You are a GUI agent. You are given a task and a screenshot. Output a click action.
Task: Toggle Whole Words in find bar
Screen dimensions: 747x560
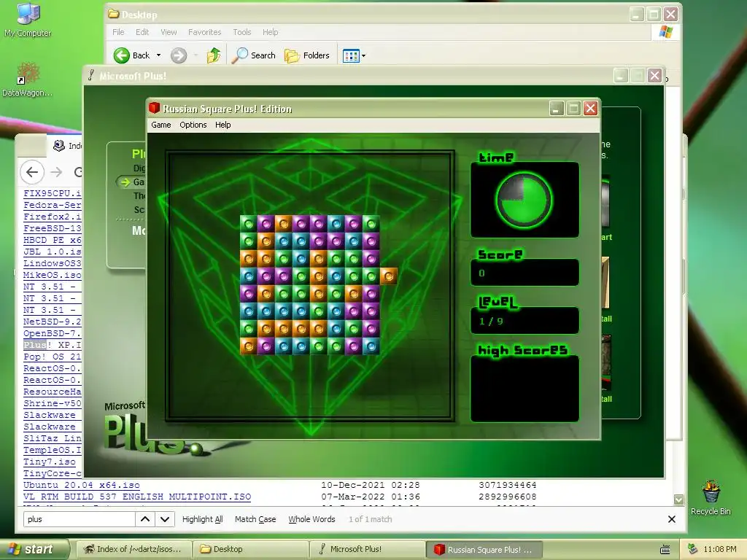pos(311,519)
